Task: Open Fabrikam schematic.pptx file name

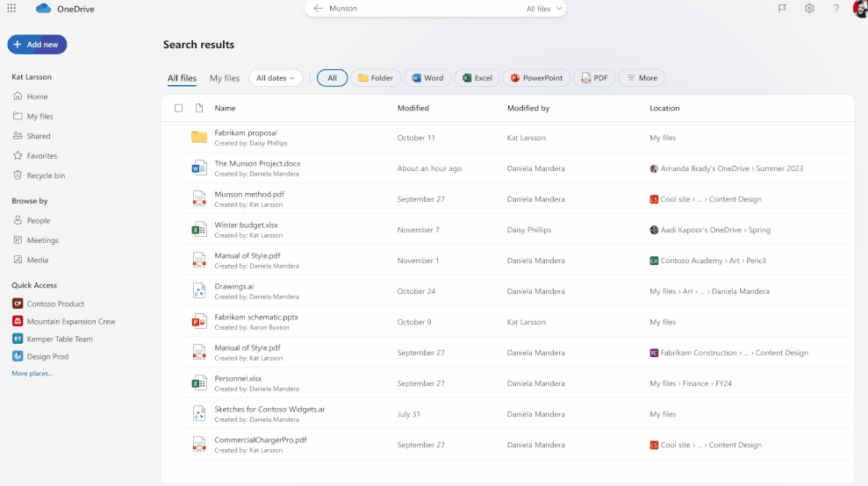Action: [x=256, y=318]
